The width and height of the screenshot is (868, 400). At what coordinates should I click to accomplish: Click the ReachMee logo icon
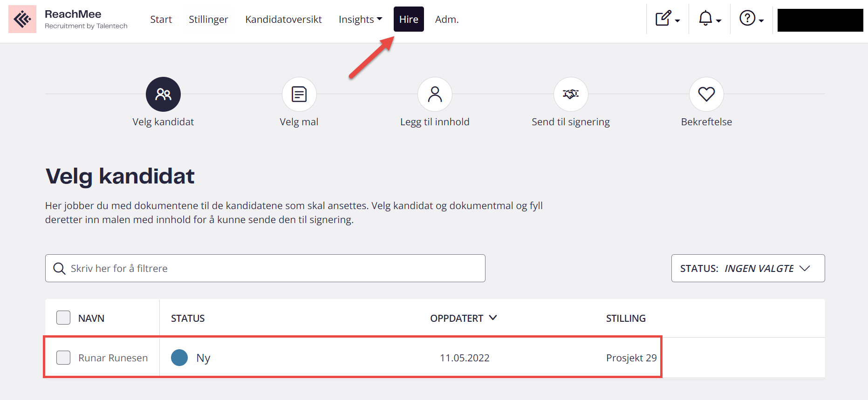(x=22, y=19)
